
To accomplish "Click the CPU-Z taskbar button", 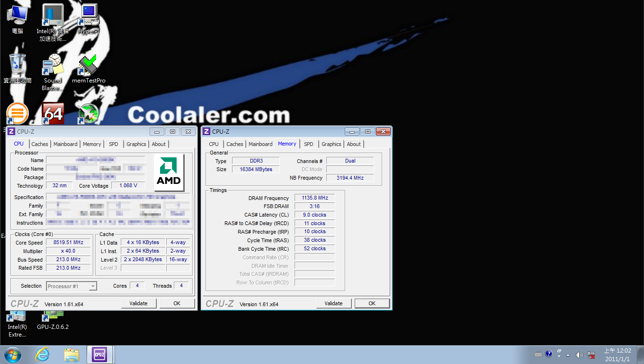I will tap(100, 355).
